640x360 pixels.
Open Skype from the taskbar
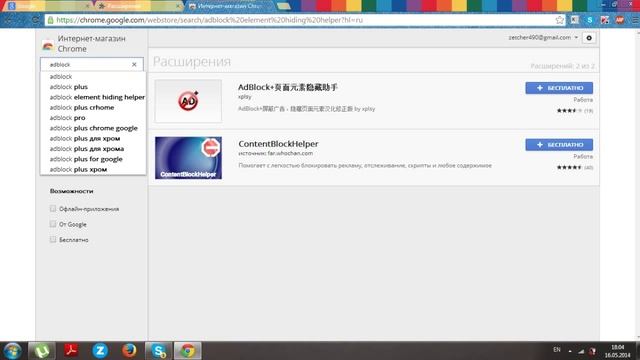click(x=158, y=351)
